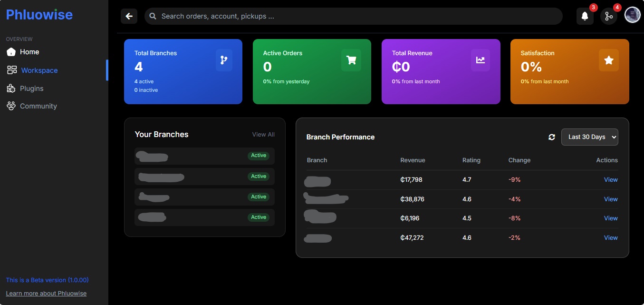This screenshot has width=644, height=305.
Task: Click the Active Orders cart icon
Action: coord(351,60)
